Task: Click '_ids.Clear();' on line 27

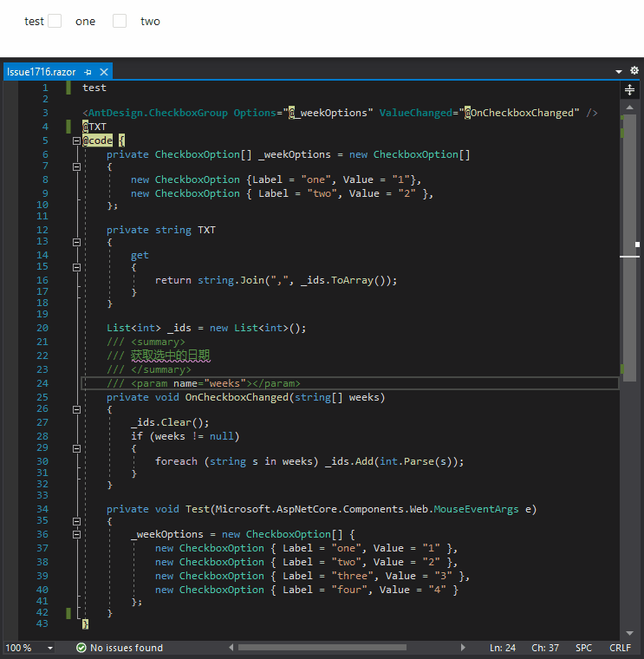Action: 170,422
